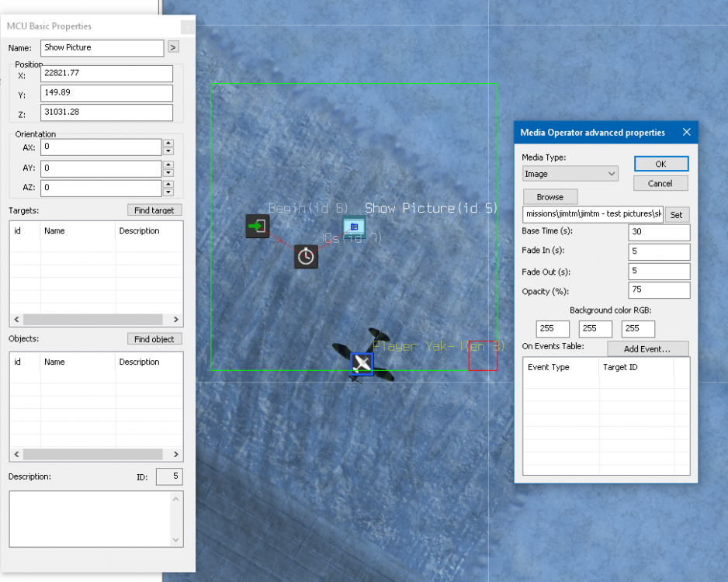
Task: Click Find object button
Action: [155, 339]
